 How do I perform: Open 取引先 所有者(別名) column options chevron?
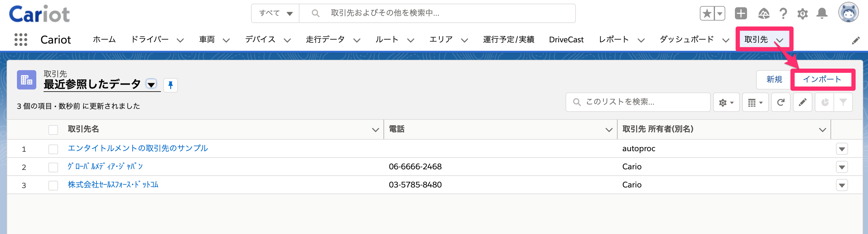coord(823,130)
